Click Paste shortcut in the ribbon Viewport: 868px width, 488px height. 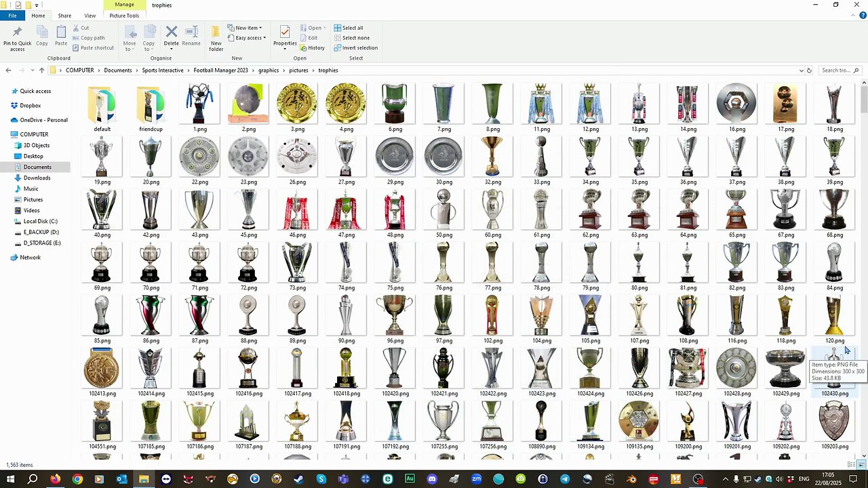click(92, 48)
